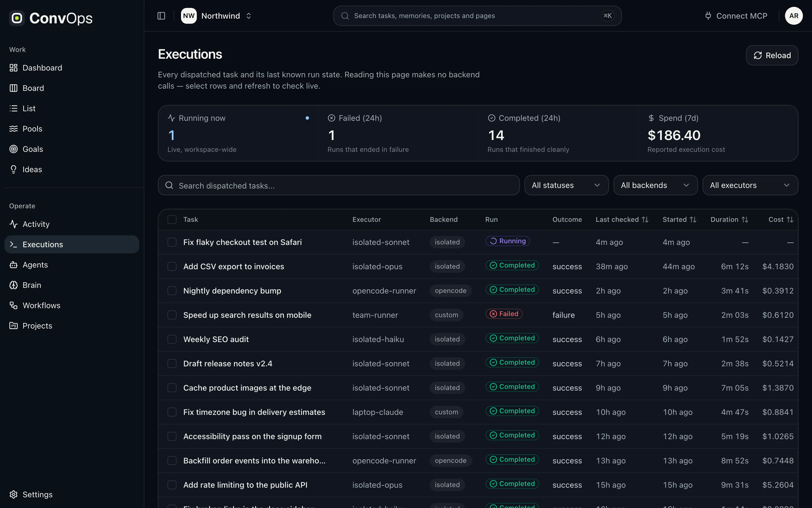This screenshot has height=508, width=812.
Task: Check the Weekly SEO audit row
Action: point(172,339)
